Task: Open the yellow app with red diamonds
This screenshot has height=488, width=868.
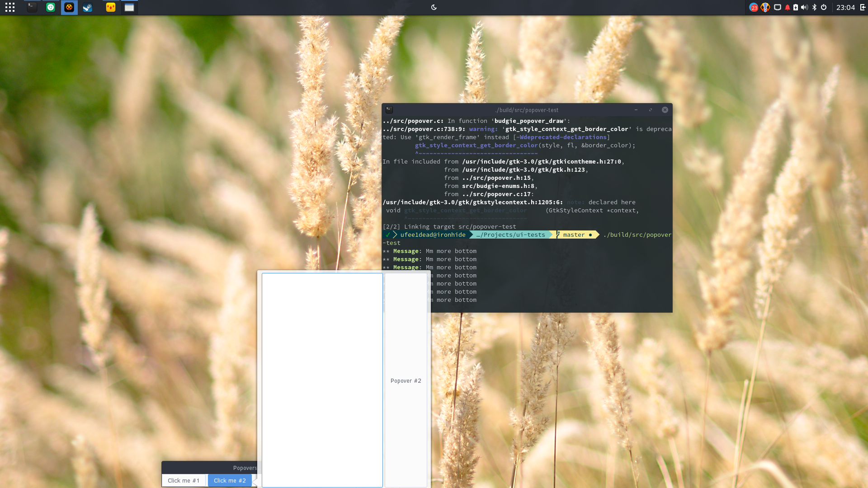Action: pyautogui.click(x=111, y=7)
